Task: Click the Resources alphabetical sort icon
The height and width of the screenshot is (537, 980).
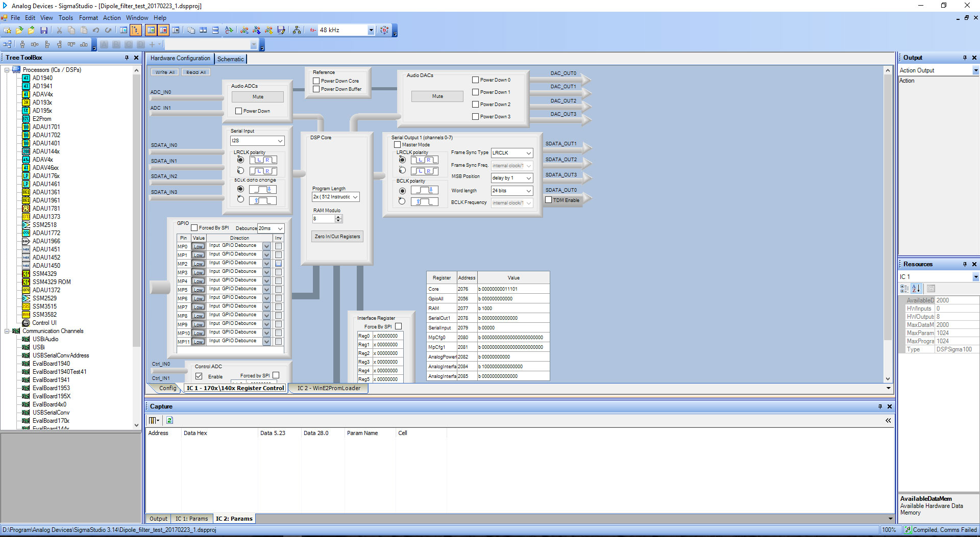Action: tap(916, 289)
